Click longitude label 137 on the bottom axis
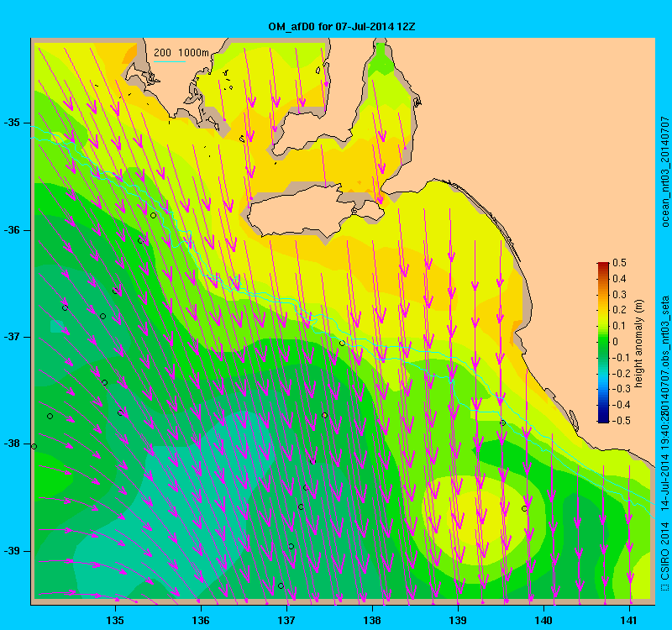The height and width of the screenshot is (630, 672). (286, 620)
